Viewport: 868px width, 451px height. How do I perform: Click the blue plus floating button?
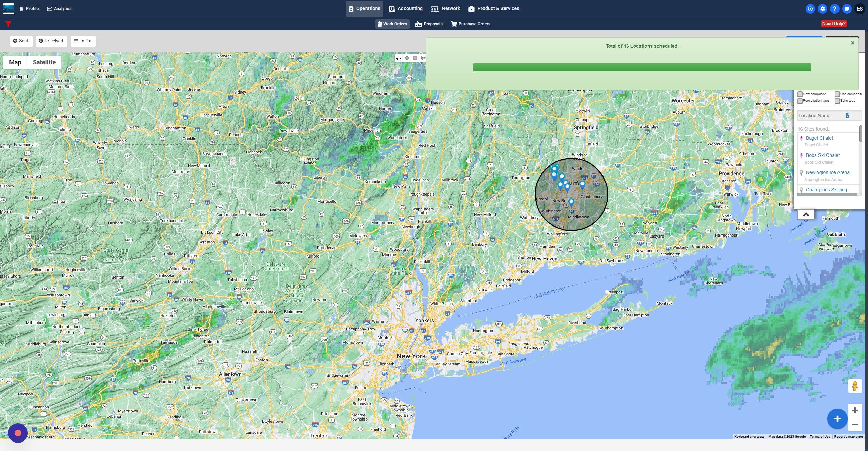coord(837,419)
